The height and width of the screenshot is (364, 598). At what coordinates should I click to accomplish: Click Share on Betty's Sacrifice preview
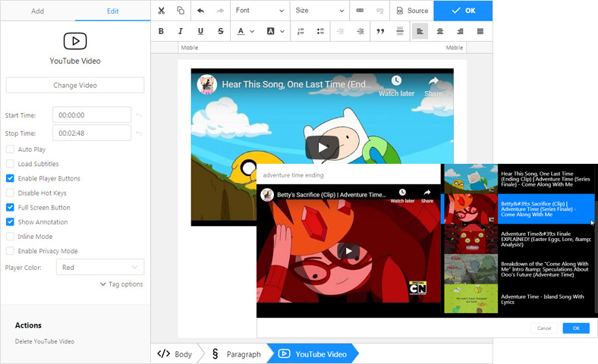tap(427, 196)
